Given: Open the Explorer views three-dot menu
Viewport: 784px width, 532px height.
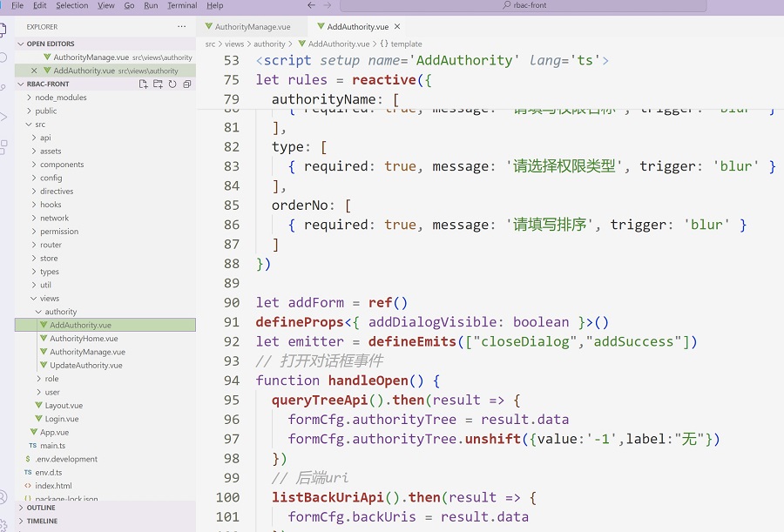Looking at the screenshot, I should (x=181, y=27).
